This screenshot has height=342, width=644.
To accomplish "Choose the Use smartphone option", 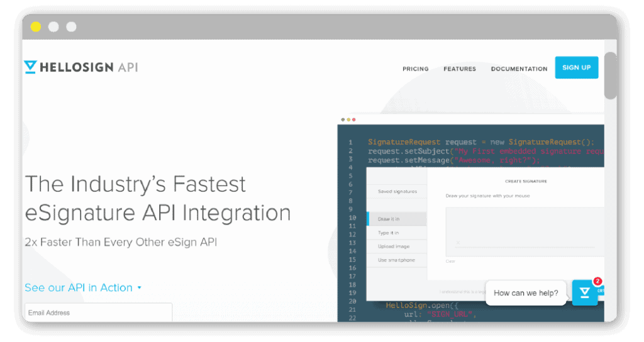I will click(x=397, y=260).
